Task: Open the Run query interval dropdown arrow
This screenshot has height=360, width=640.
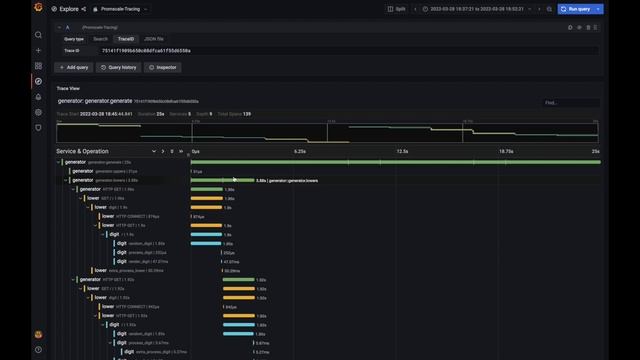Action: coord(598,9)
